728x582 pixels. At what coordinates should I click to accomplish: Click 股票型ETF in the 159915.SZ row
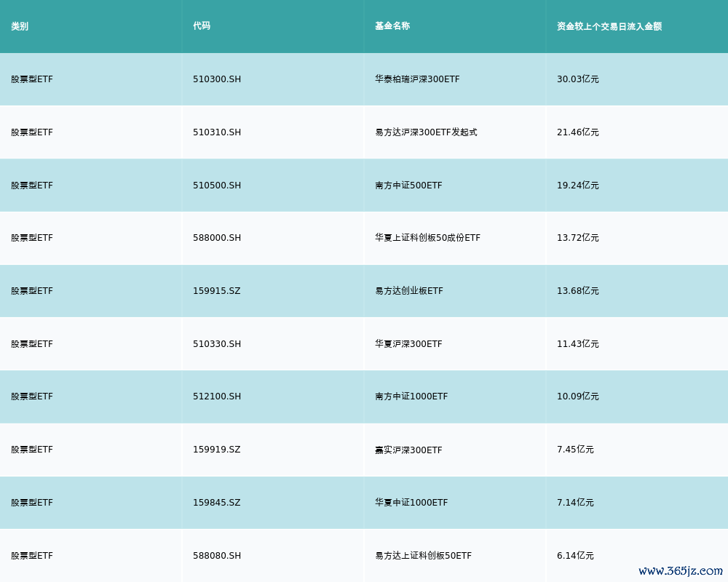[32, 291]
